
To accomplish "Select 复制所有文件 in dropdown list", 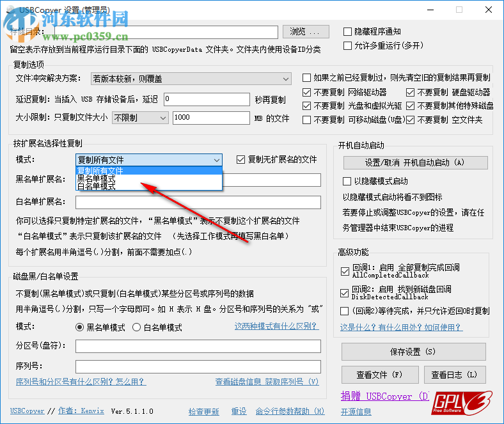I will (x=149, y=171).
